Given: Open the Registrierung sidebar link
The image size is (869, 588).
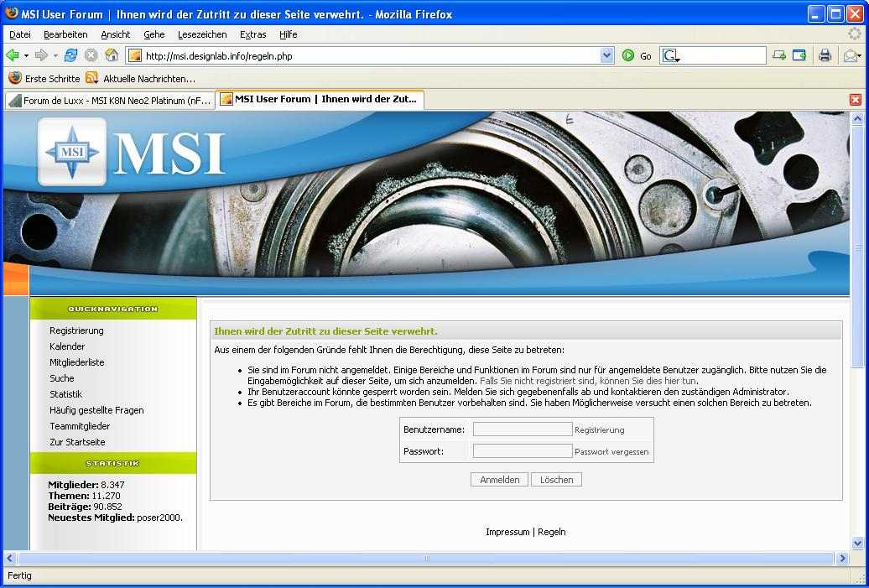Looking at the screenshot, I should pyautogui.click(x=76, y=330).
